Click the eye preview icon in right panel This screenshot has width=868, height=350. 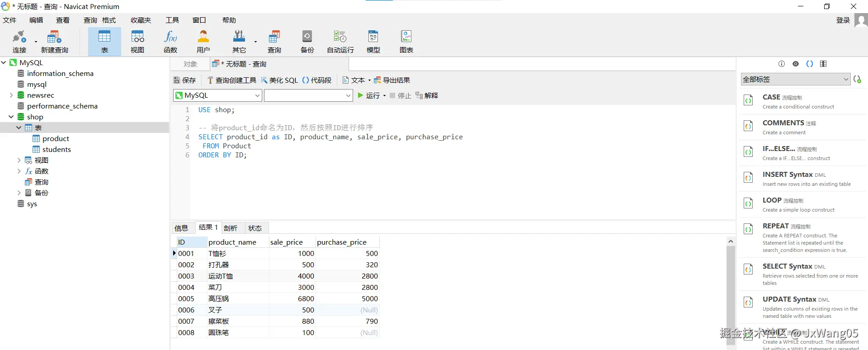tap(796, 64)
